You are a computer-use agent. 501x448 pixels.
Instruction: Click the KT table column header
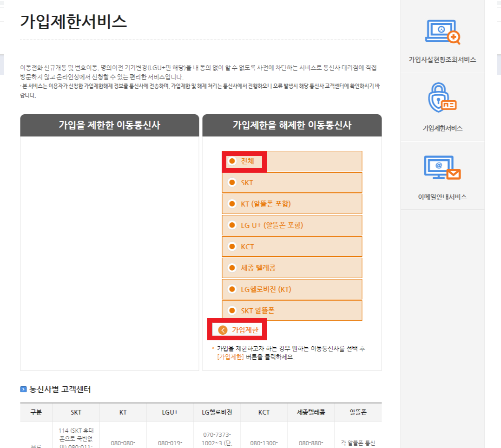[123, 412]
